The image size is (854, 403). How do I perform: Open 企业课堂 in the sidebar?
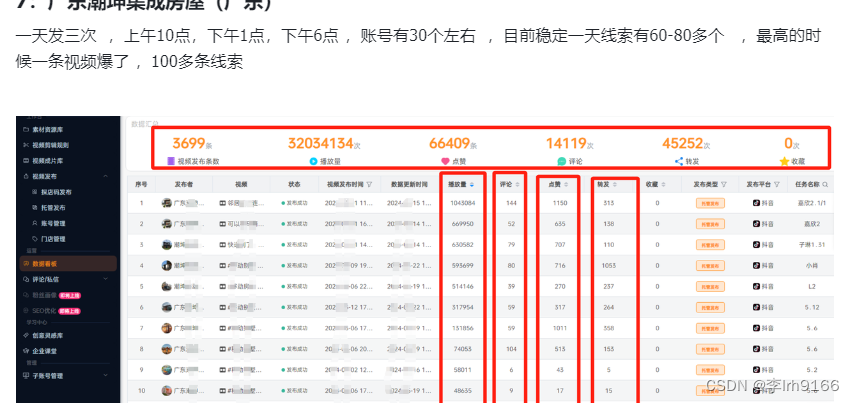point(45,351)
